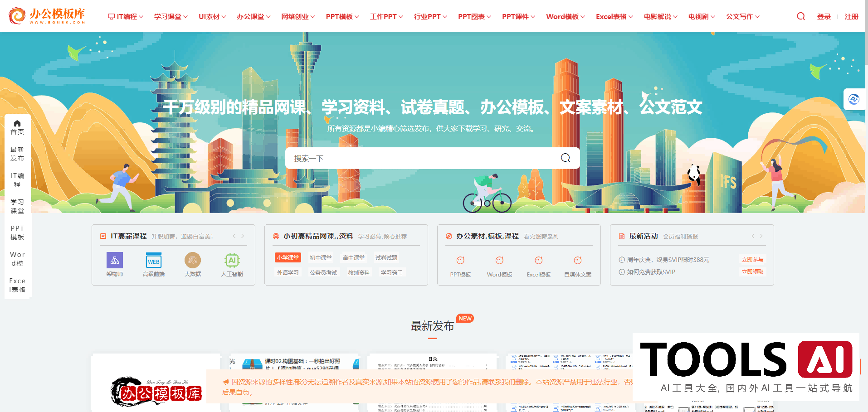Click the floating blue widget on right edge
The height and width of the screenshot is (412, 868).
click(x=854, y=99)
